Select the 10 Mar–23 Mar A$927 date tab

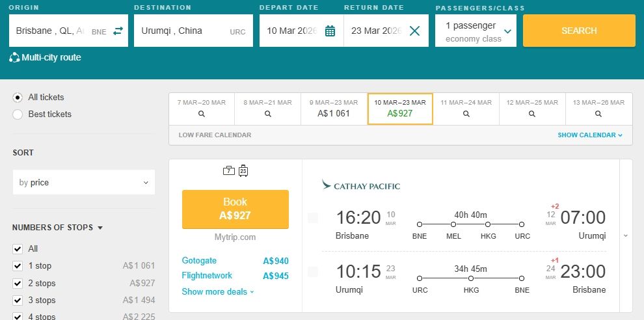400,108
